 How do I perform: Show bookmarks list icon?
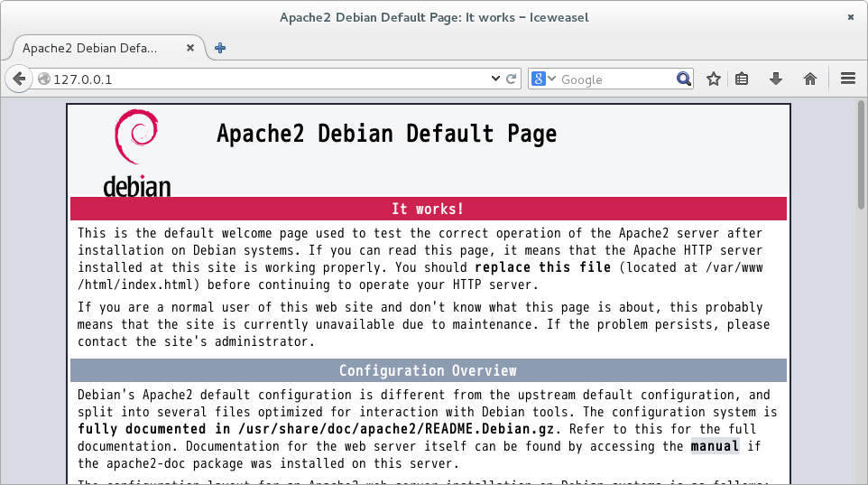click(742, 79)
